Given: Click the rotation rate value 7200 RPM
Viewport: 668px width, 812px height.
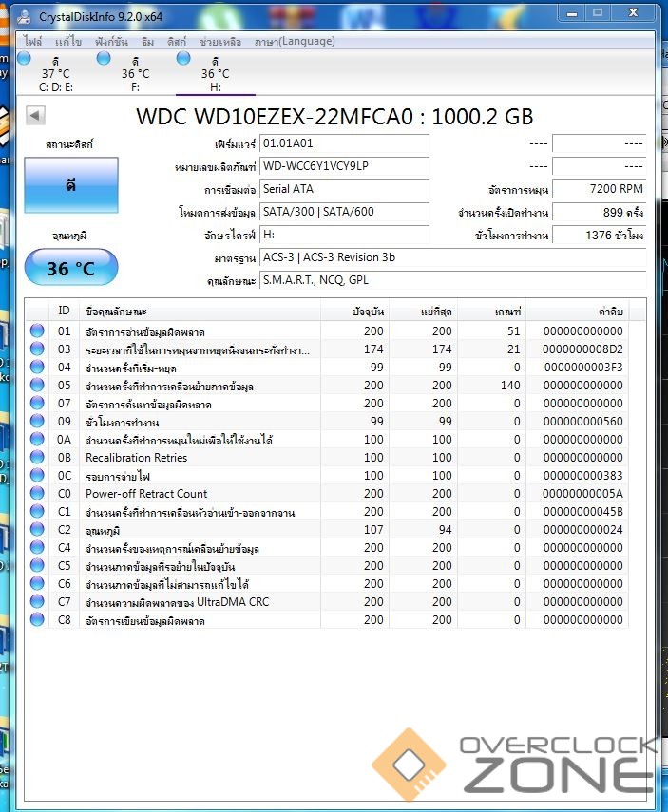Looking at the screenshot, I should pos(599,189).
